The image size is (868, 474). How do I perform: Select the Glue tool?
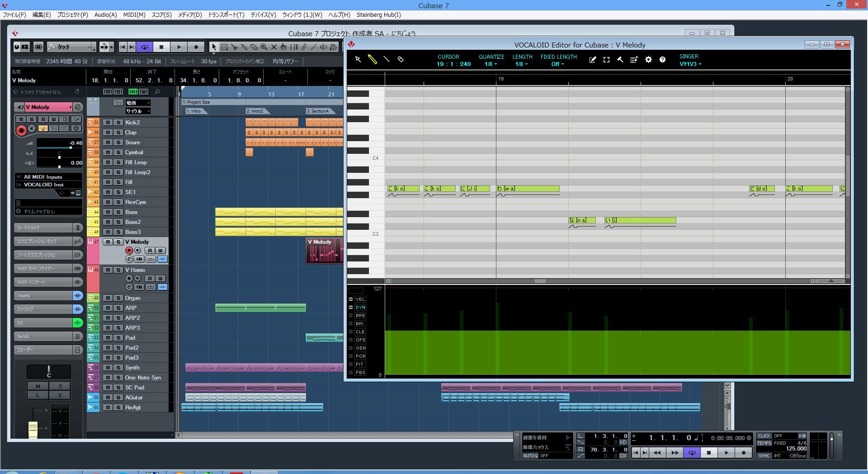coord(244,47)
